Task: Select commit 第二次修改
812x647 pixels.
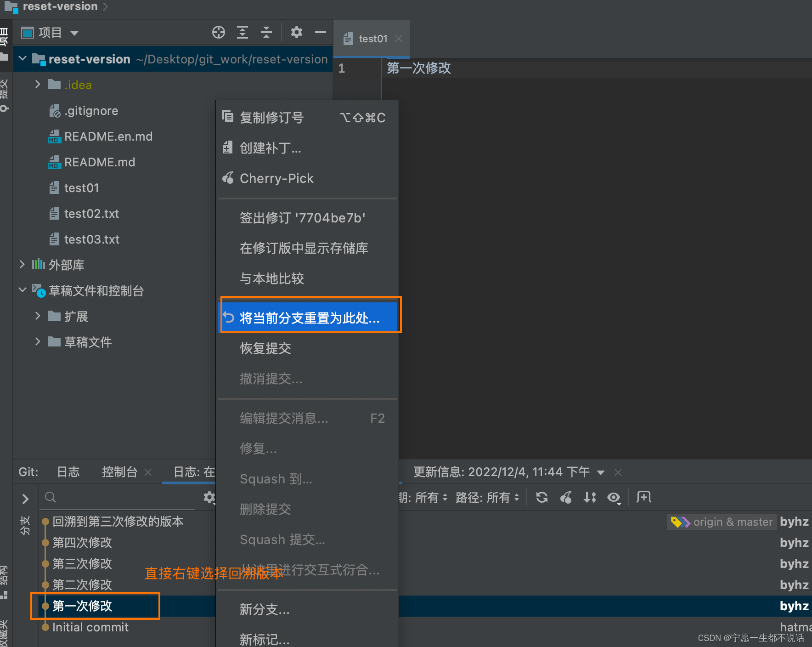Action: click(82, 585)
